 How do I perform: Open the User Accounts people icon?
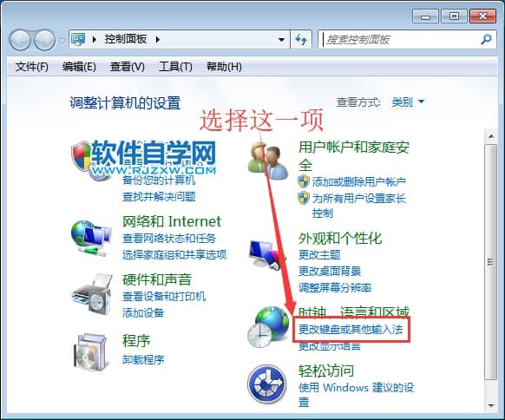[x=268, y=161]
